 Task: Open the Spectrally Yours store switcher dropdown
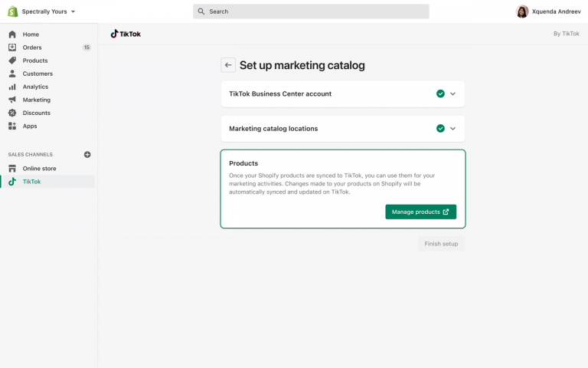[x=48, y=11]
